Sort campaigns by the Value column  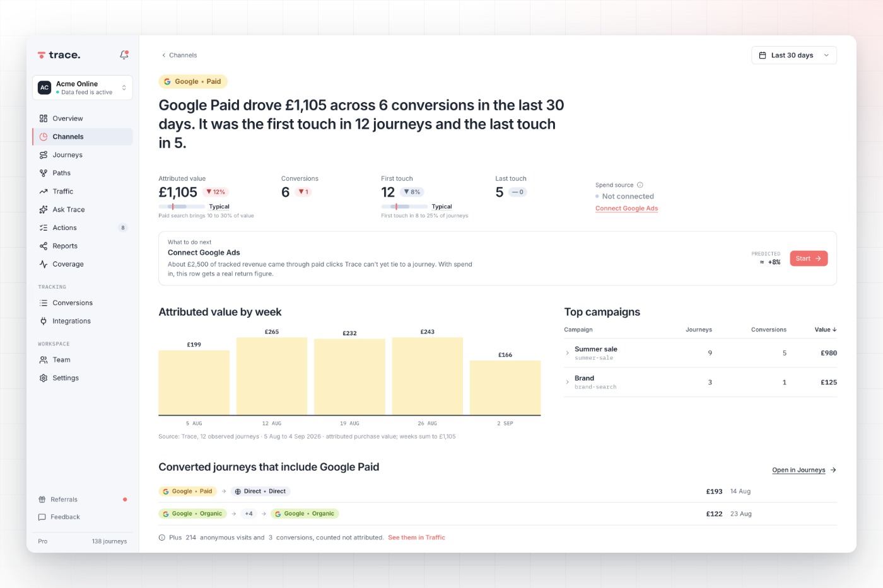826,330
